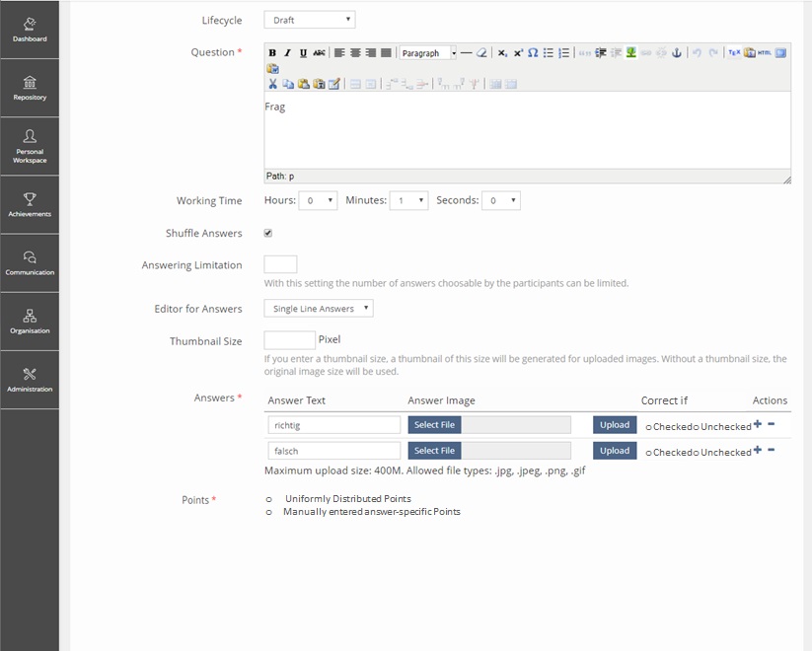Open the Minutes dropdown
Screen dimensions: 812x651
coord(408,200)
